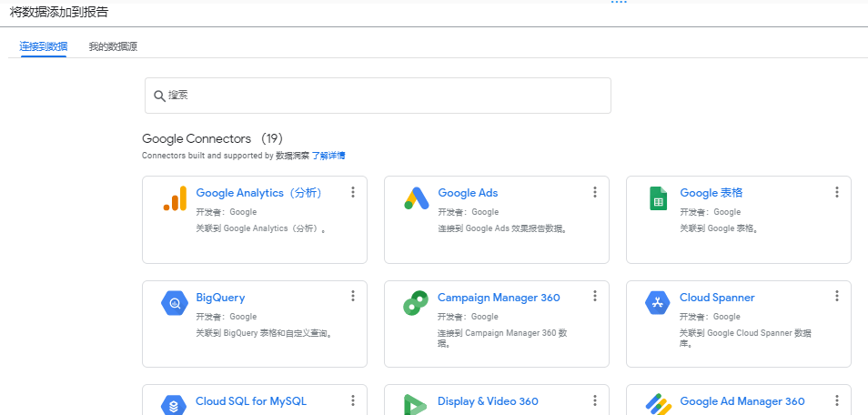Image resolution: width=868 pixels, height=415 pixels.
Task: Open the 了解详情 link
Action: click(x=328, y=156)
